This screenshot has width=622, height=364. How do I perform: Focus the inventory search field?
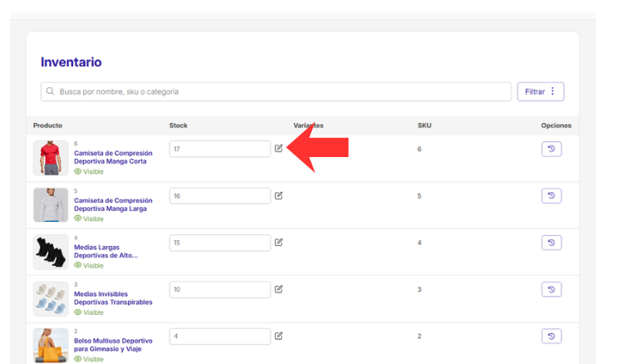pos(276,91)
